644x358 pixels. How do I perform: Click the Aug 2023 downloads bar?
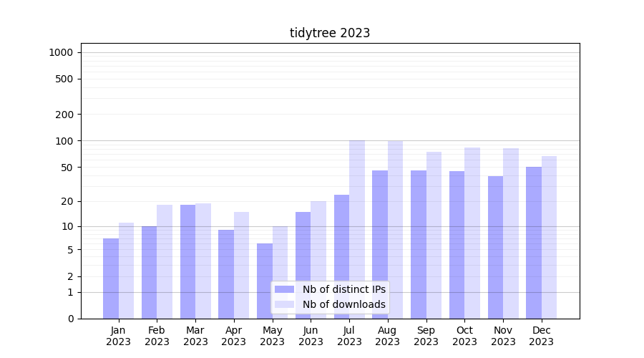(395, 229)
